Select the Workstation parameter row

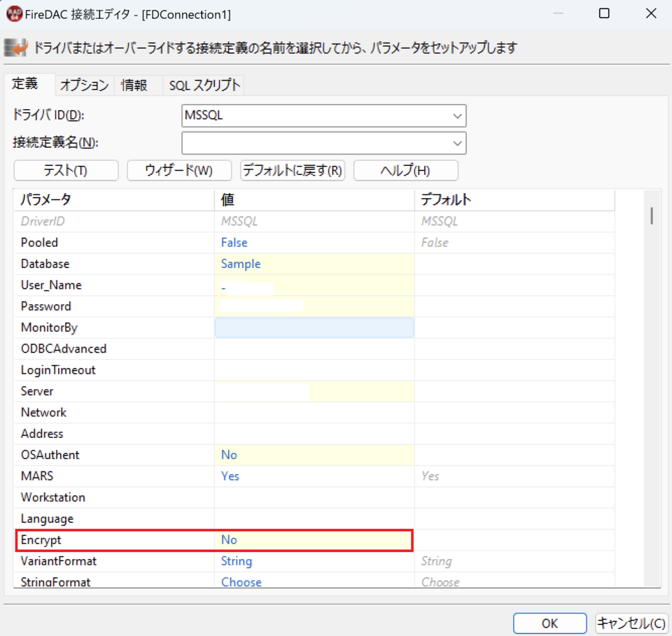(x=314, y=497)
